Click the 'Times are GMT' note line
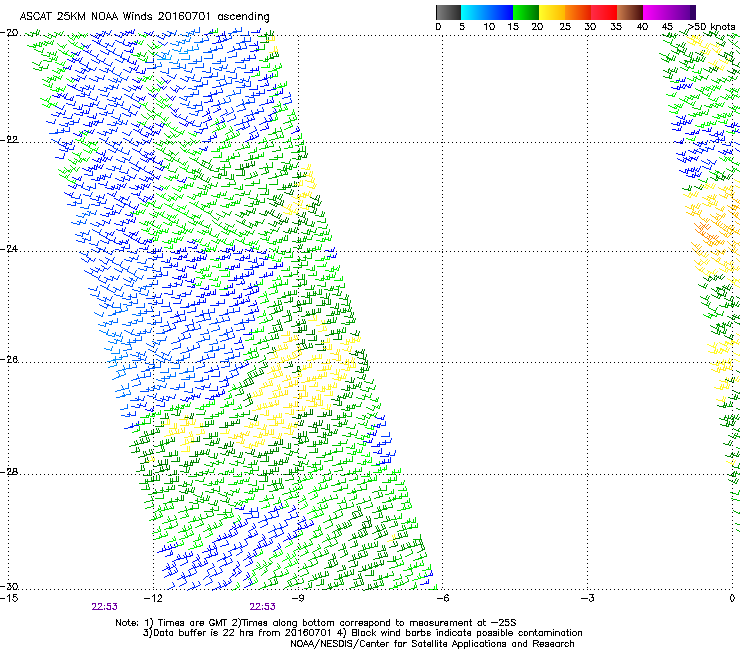 pos(316,623)
